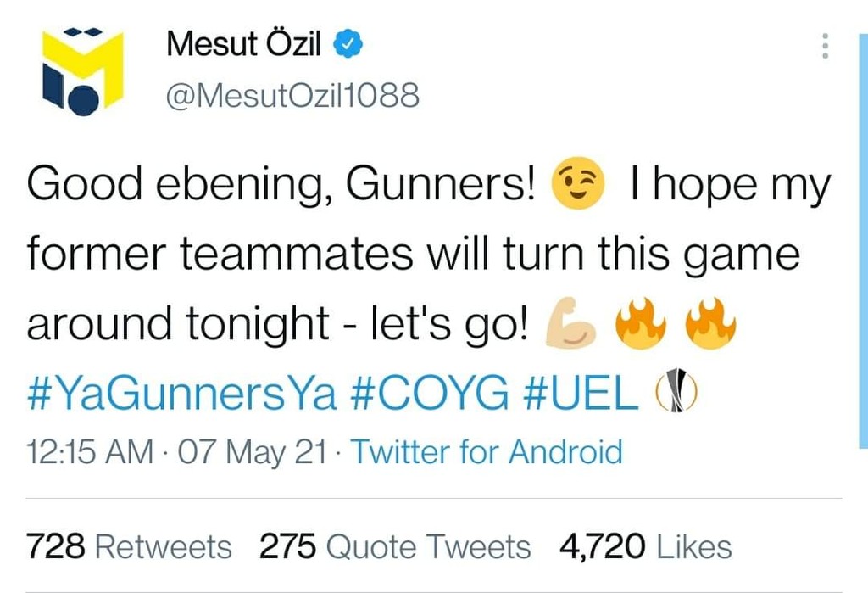Open the Mesut Özil display name
Image resolution: width=868 pixels, height=593 pixels.
point(243,43)
